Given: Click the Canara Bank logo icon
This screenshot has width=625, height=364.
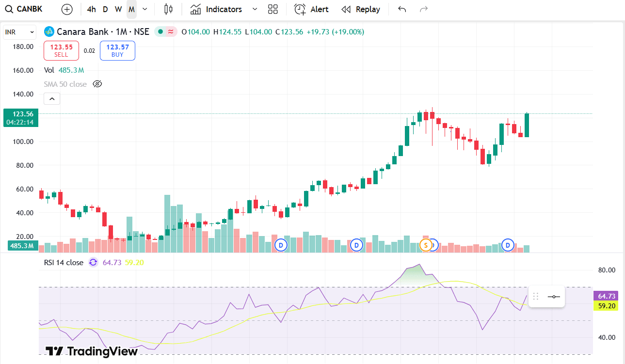Looking at the screenshot, I should point(48,32).
